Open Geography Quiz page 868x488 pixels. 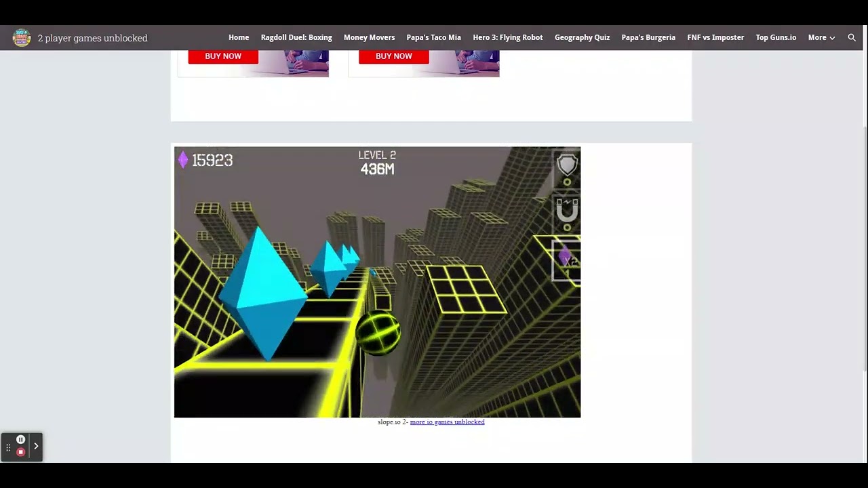(582, 38)
